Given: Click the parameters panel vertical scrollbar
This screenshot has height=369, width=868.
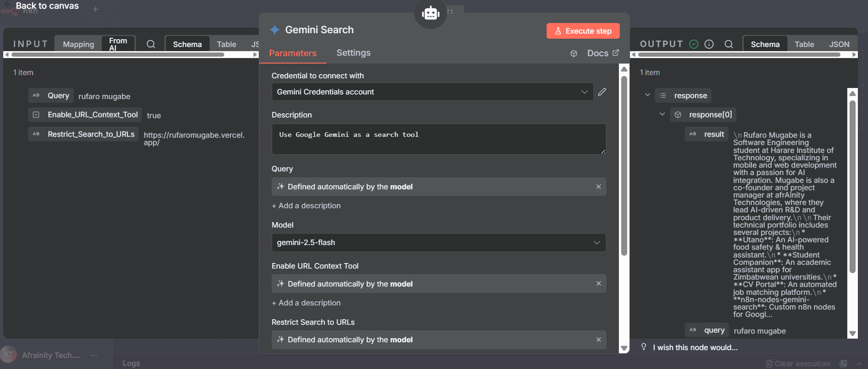Looking at the screenshot, I should tap(624, 166).
